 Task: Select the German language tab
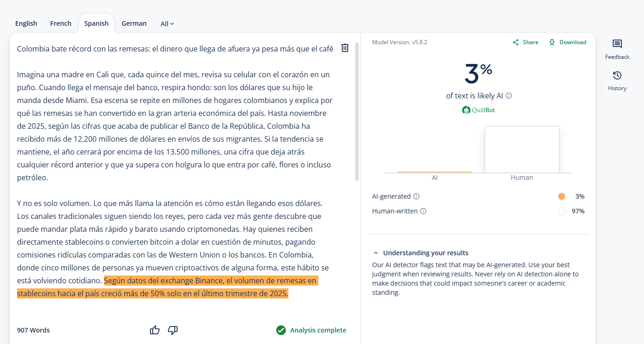click(134, 23)
